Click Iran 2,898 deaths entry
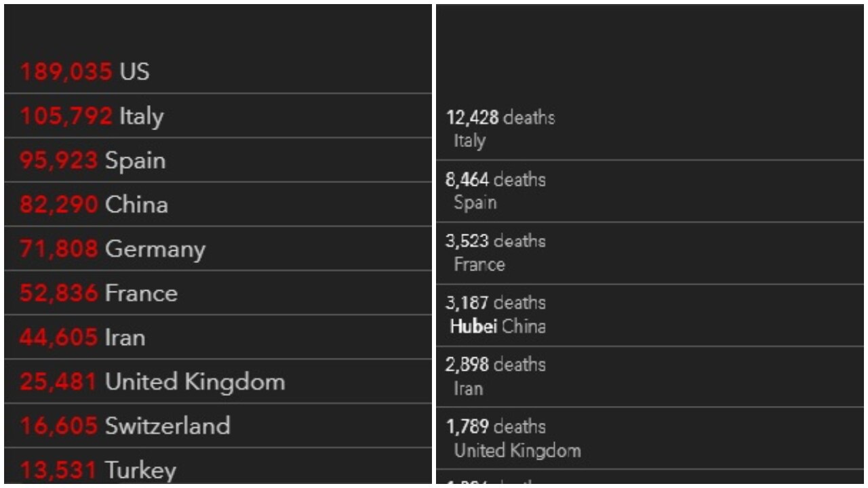 point(650,377)
